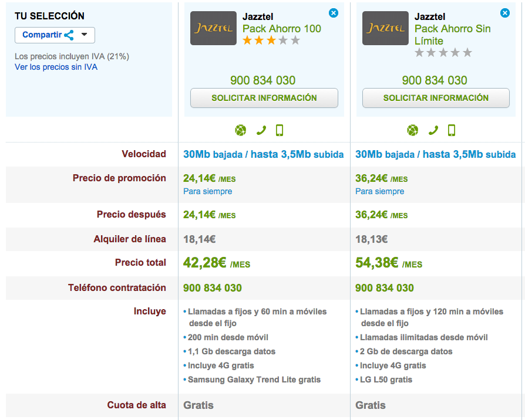Click the internet globe icon under Pack Ahorro Sin Límite

tap(412, 130)
